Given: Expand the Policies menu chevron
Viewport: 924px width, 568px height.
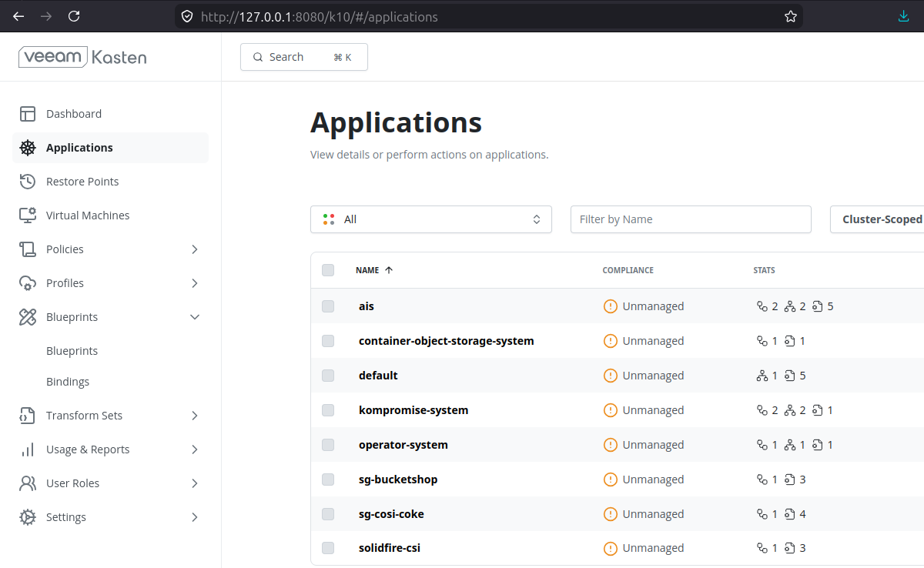Looking at the screenshot, I should pos(195,249).
